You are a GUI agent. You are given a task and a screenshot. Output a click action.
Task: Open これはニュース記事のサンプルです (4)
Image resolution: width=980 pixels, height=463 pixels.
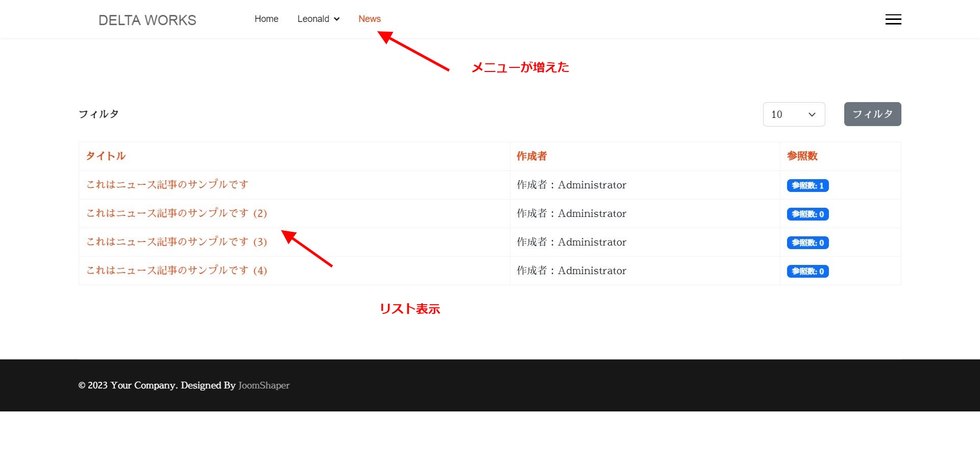pos(176,271)
